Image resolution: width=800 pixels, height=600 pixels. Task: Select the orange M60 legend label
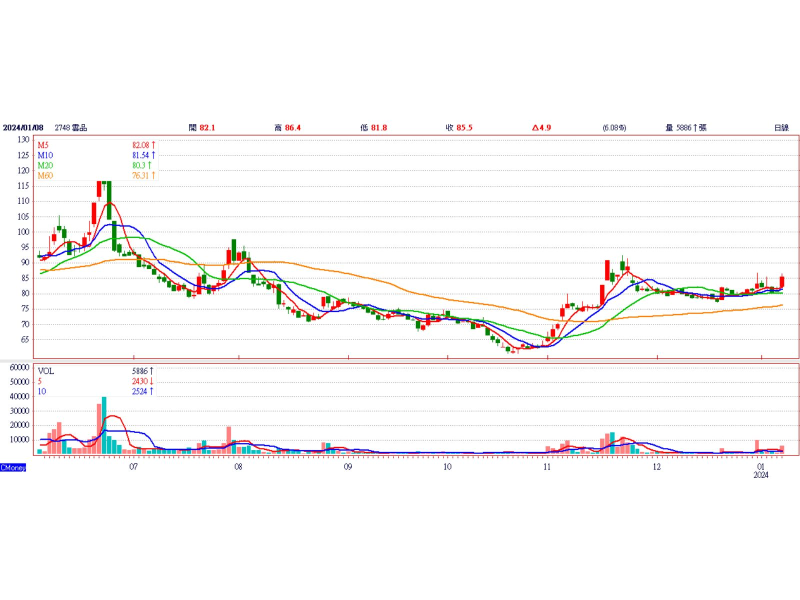45,176
